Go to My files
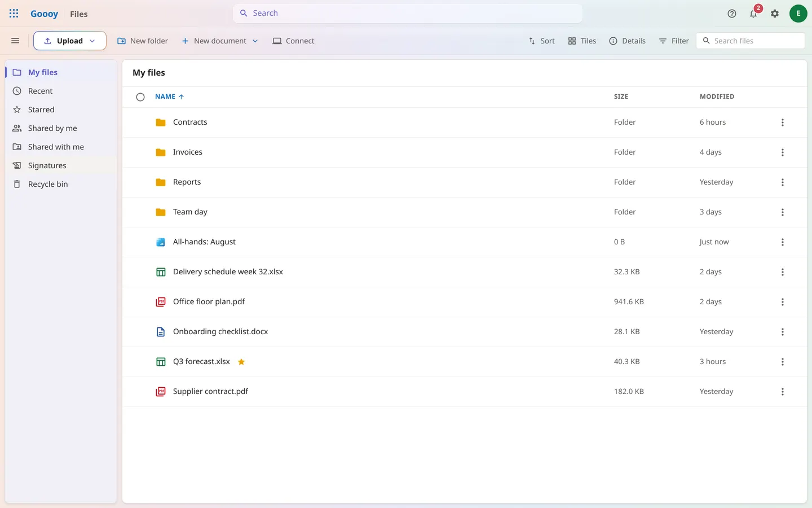This screenshot has width=812, height=508. tap(61, 72)
